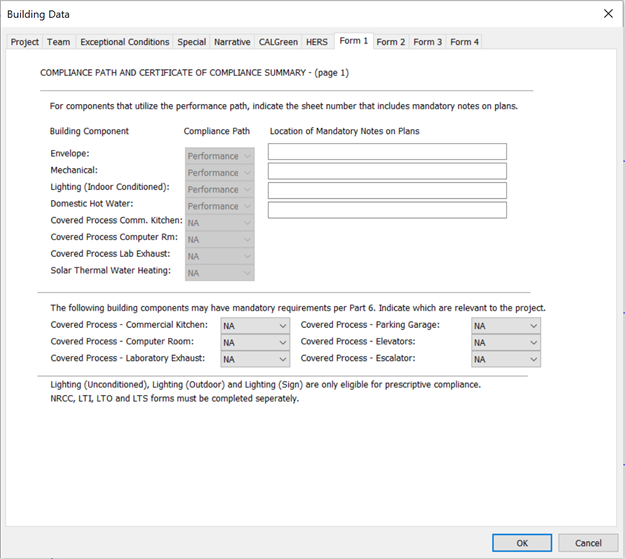
Task: Open Covered Process - Escalator dropdown
Action: (x=506, y=359)
